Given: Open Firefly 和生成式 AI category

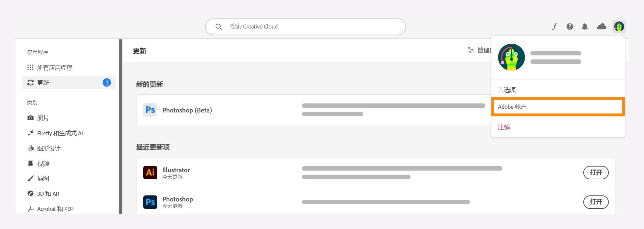Looking at the screenshot, I should coord(60,133).
